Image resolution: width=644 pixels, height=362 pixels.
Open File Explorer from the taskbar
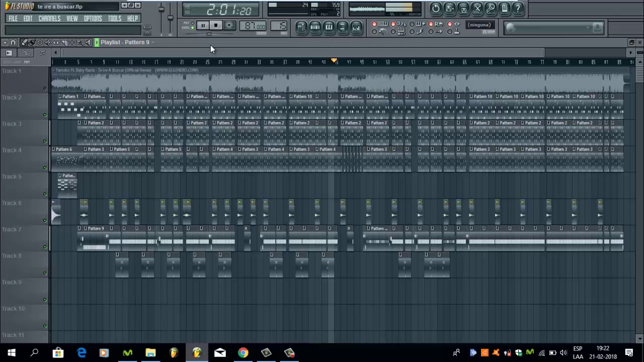click(150, 352)
